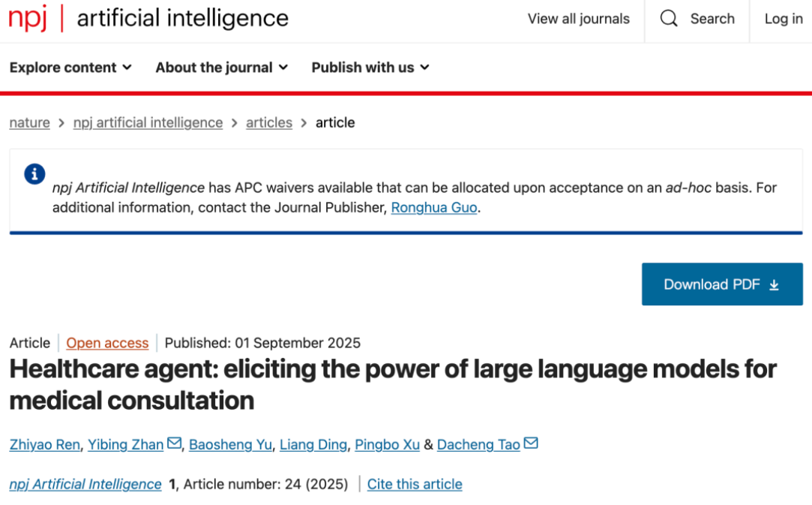Viewport: 812px width, 505px height.
Task: View author Zhiyao Ren's details
Action: coord(44,444)
